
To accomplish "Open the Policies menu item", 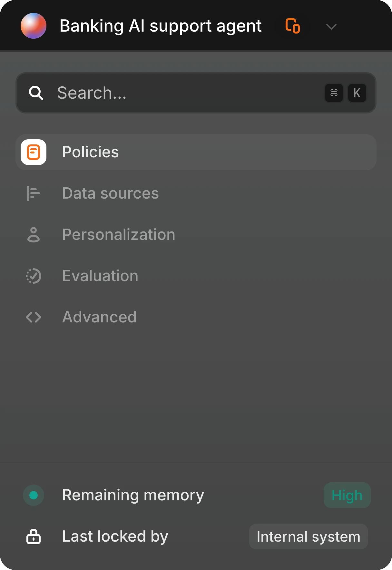I will (196, 152).
